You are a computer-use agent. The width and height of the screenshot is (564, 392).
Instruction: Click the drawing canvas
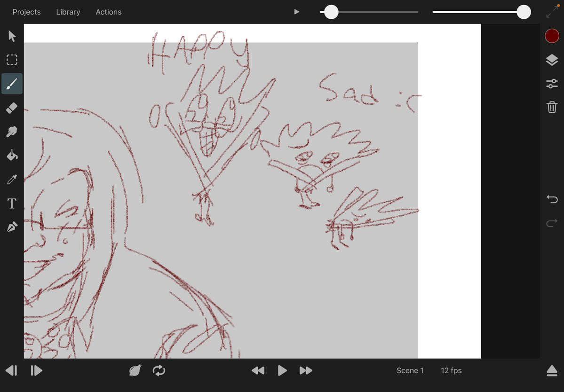[252, 191]
